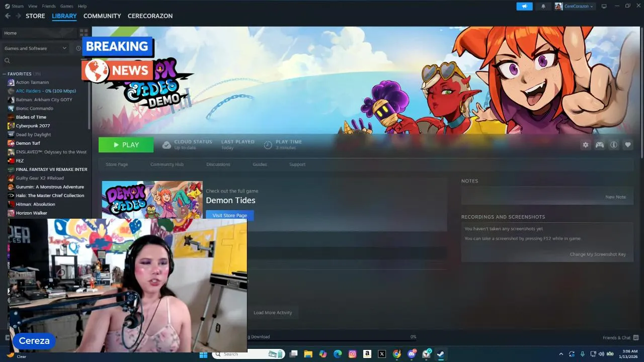The width and height of the screenshot is (644, 362).
Task: Go back with the left arrow
Action: pyautogui.click(x=8, y=16)
